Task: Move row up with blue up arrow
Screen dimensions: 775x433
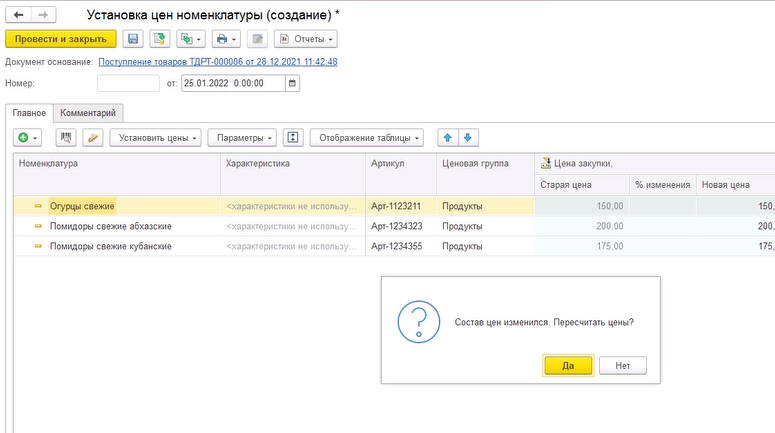Action: [x=447, y=137]
